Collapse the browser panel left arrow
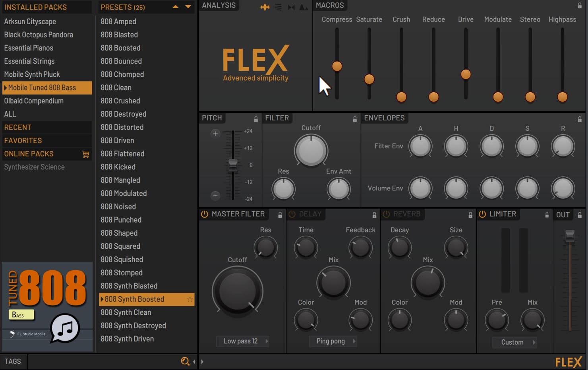Viewport: 588px width, 370px height. tap(194, 362)
